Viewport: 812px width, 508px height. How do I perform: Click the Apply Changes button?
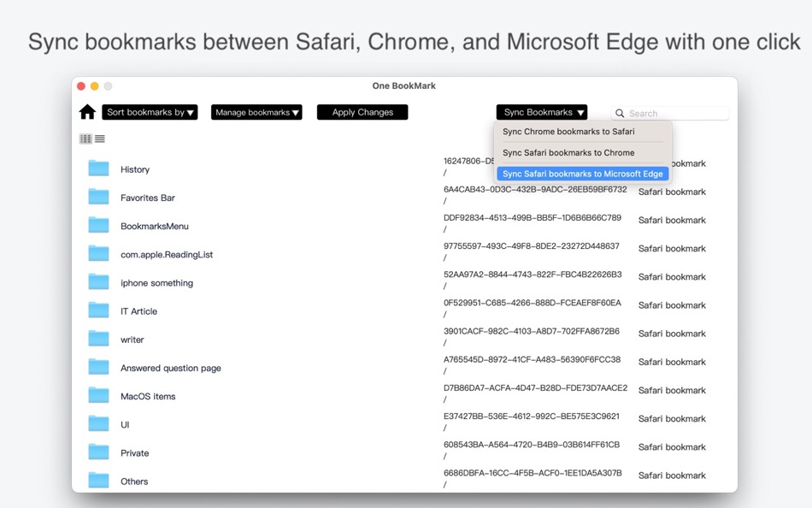(362, 112)
